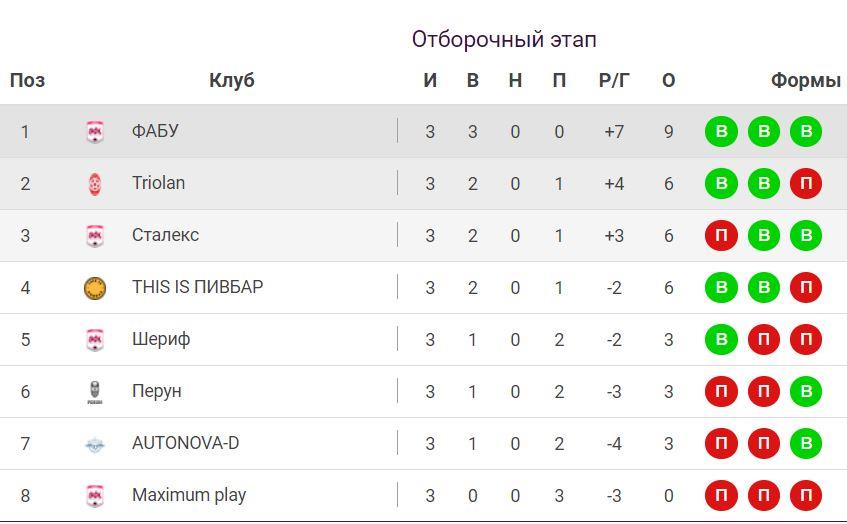Viewport: 847px width, 524px height.
Task: Sort table by the Р/Г column header
Action: click(614, 81)
